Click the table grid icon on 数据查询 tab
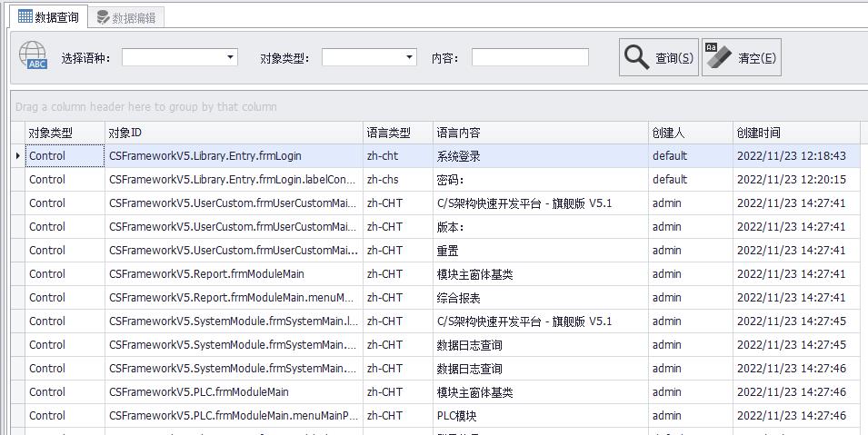Image resolution: width=868 pixels, height=435 pixels. (25, 16)
